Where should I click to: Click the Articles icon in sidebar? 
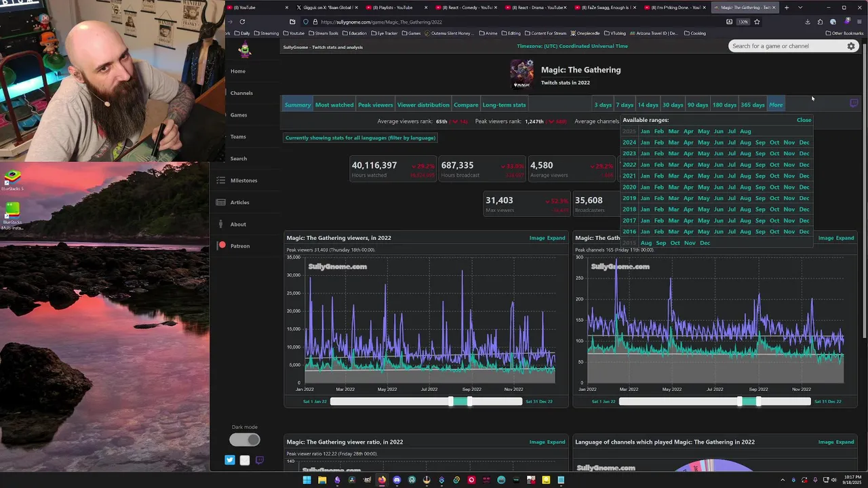click(220, 202)
